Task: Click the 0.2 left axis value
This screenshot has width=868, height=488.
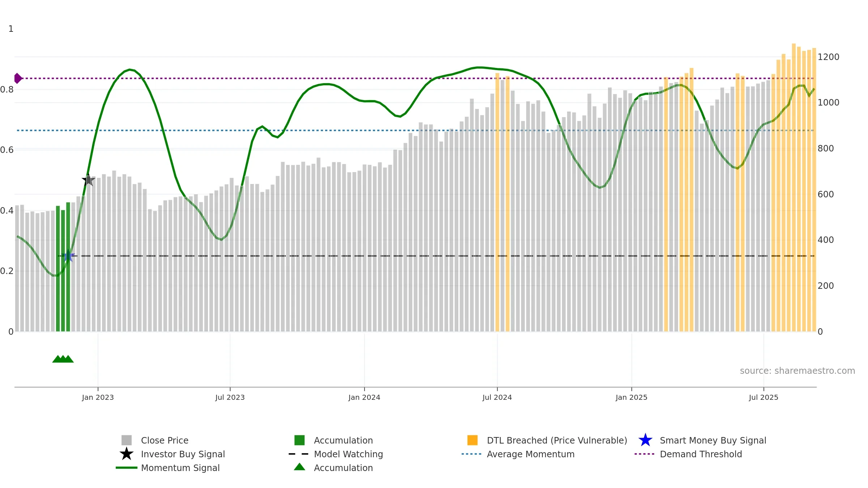Action: [x=7, y=271]
